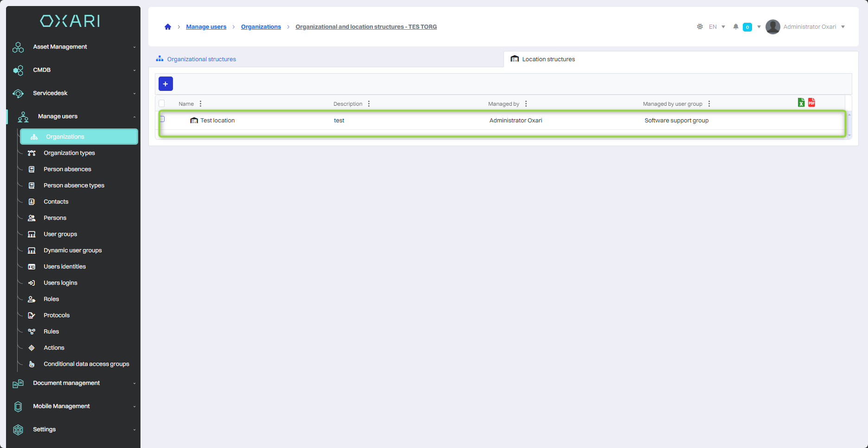Open notifications bell icon
Viewport: 868px width, 448px height.
click(736, 27)
